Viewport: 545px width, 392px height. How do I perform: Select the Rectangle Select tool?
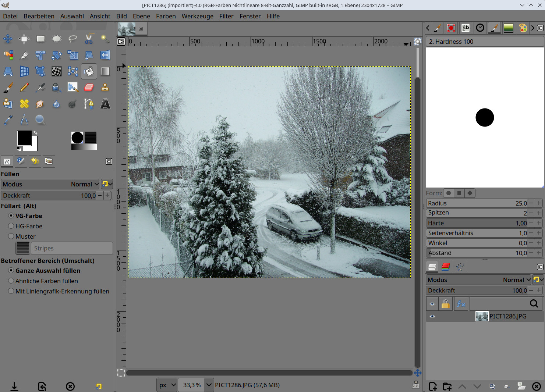(x=40, y=39)
